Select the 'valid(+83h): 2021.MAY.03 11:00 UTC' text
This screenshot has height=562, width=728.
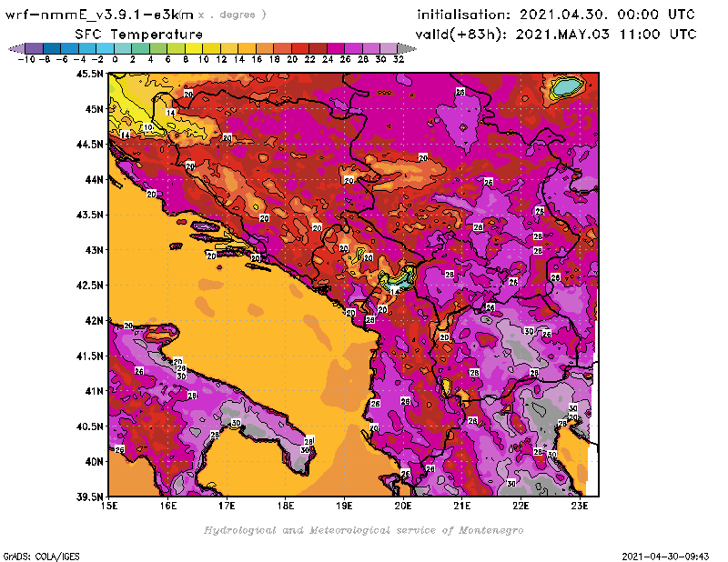556,35
